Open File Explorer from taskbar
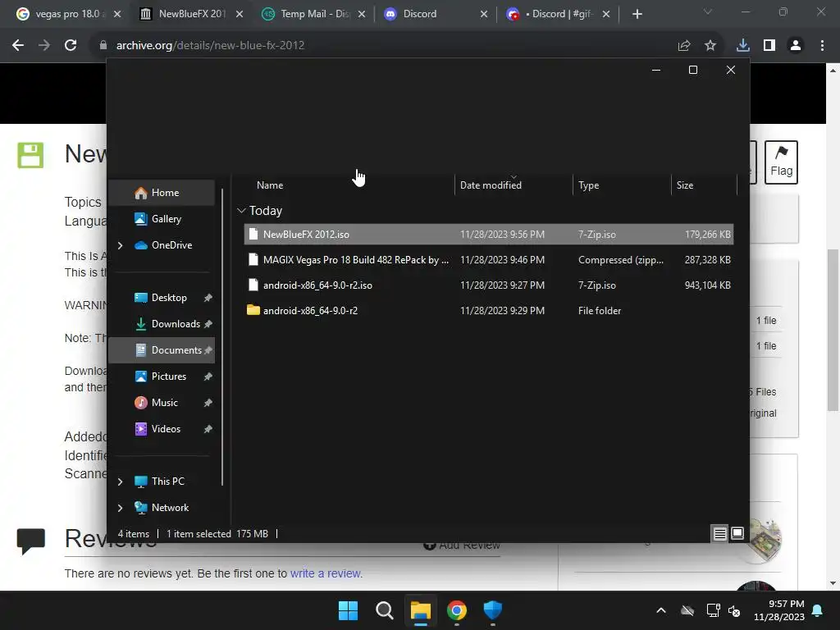The width and height of the screenshot is (840, 630). click(x=421, y=610)
